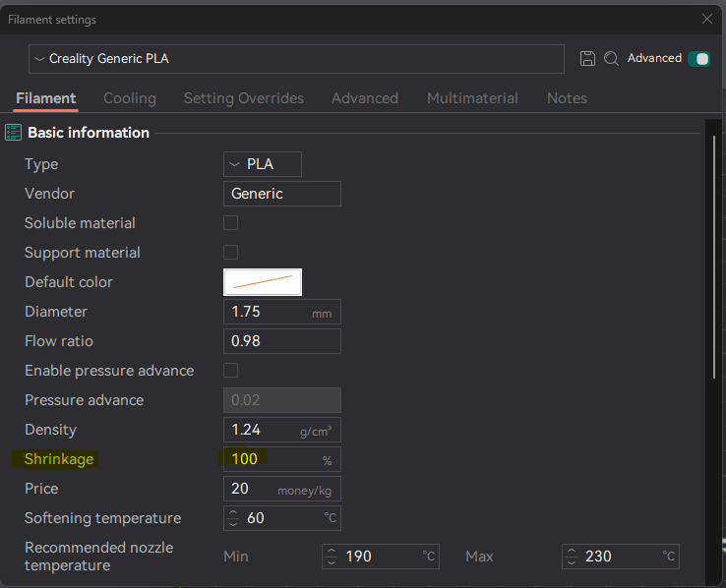The image size is (726, 588).
Task: Enable the Soluble material checkbox
Action: coord(231,223)
